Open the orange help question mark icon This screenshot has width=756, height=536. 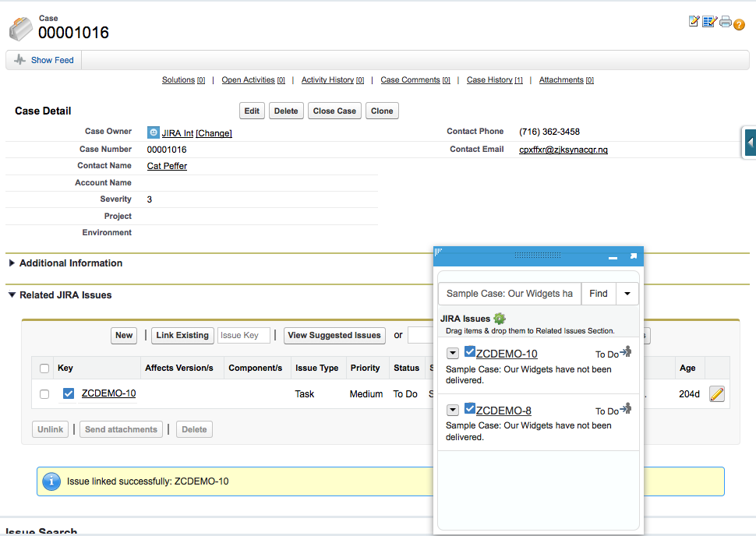pos(739,25)
